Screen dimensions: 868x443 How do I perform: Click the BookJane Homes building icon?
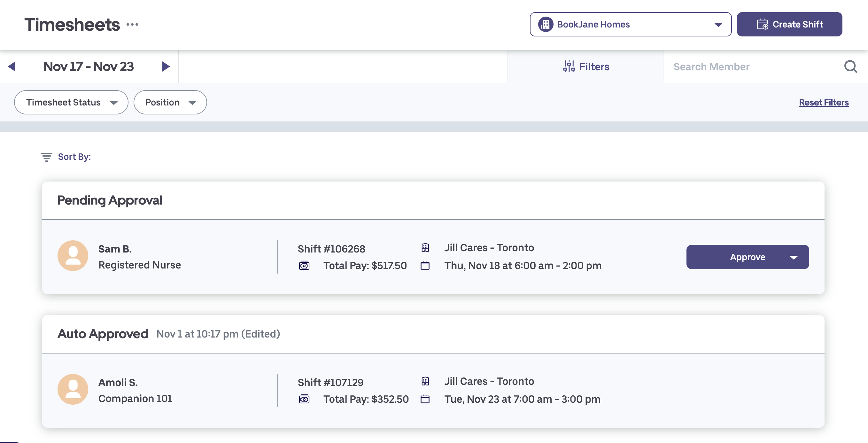(x=546, y=25)
